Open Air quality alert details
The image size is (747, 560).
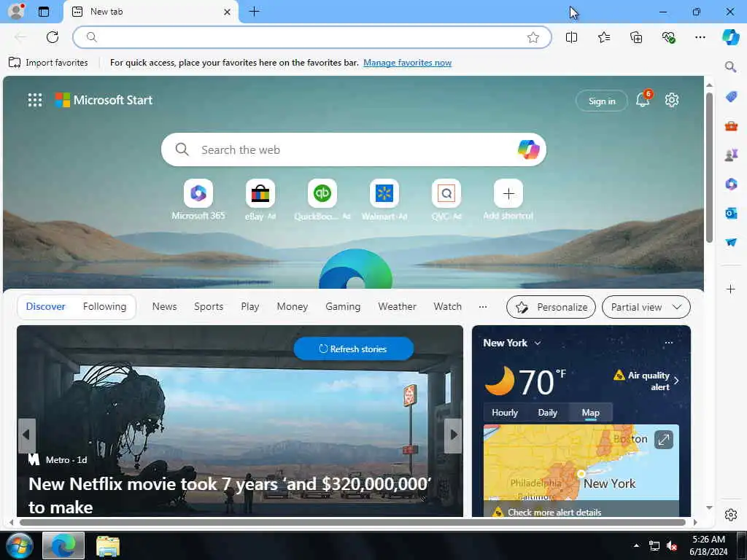(646, 381)
